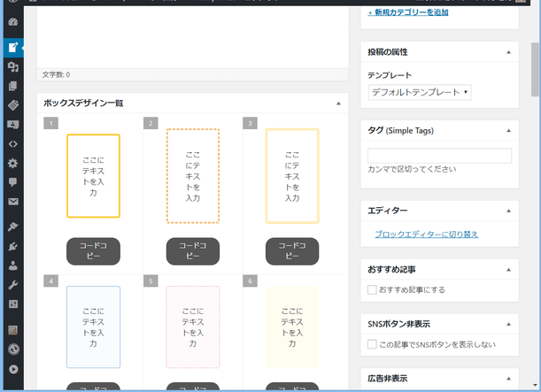Check この記事でSNSボタンを表示しない checkbox
The width and height of the screenshot is (541, 392).
(x=372, y=344)
